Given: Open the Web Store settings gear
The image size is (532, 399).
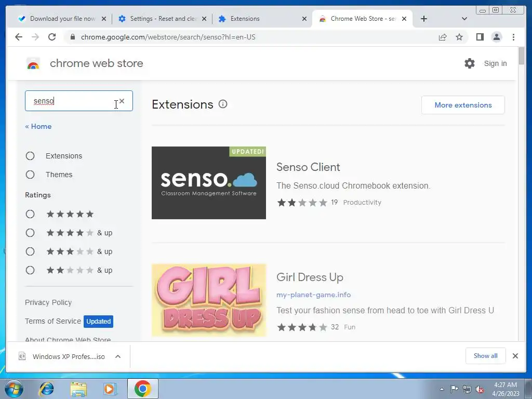Looking at the screenshot, I should (x=470, y=63).
